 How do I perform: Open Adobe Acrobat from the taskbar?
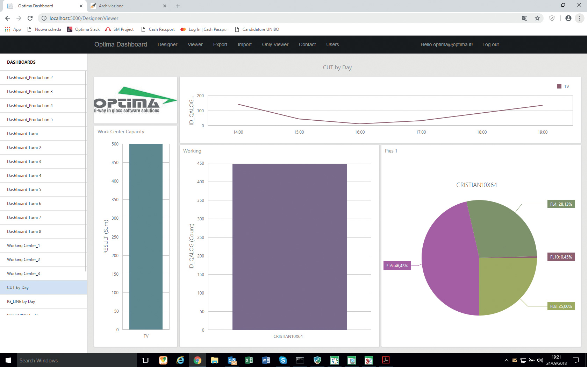click(386, 360)
